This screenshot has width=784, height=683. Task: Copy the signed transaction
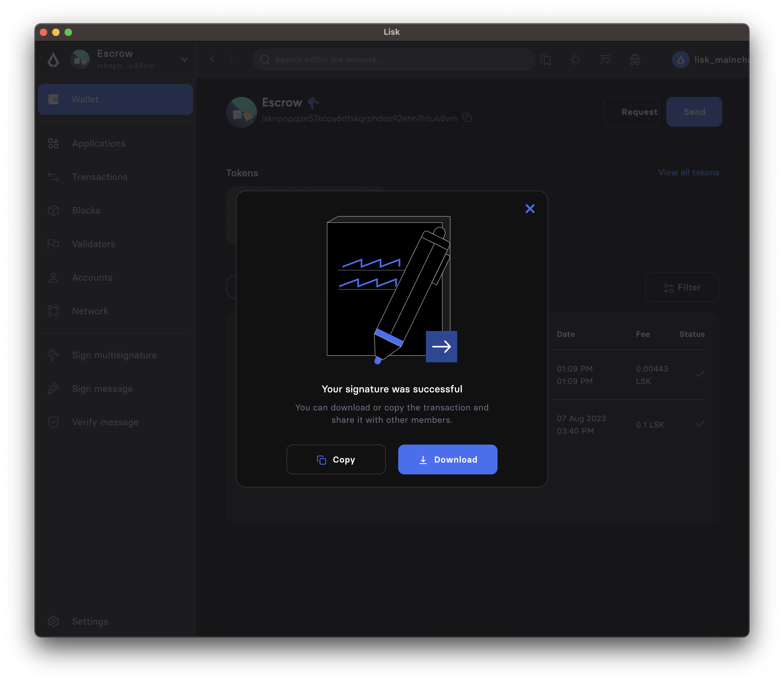(x=336, y=459)
